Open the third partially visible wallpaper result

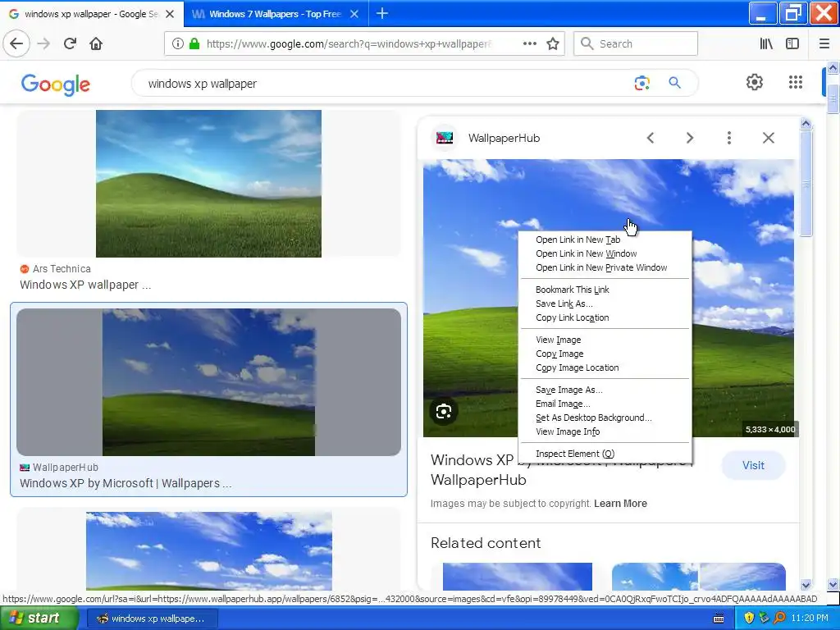click(x=208, y=550)
